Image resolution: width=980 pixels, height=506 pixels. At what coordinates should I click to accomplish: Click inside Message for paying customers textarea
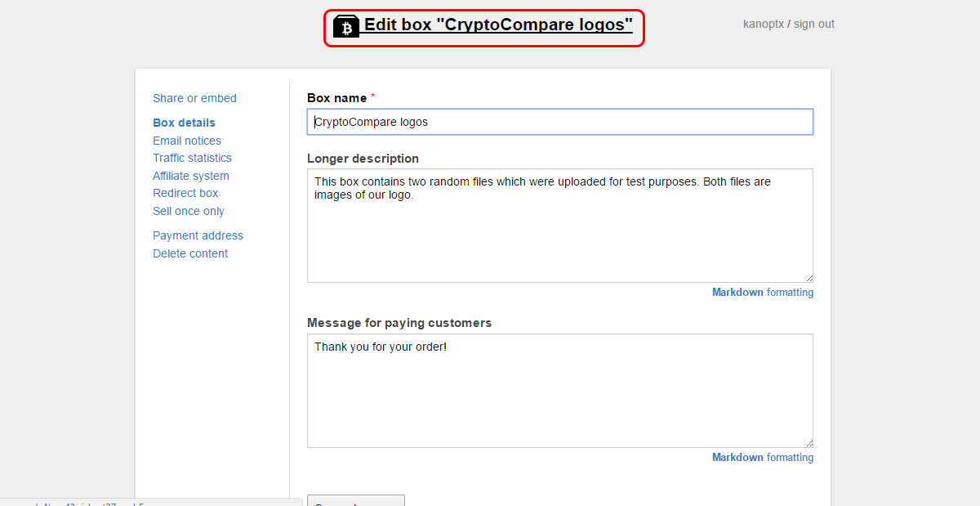[x=560, y=391]
